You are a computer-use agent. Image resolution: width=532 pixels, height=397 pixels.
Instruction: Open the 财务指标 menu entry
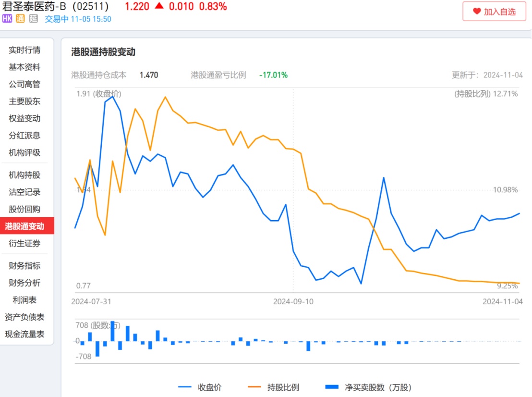pyautogui.click(x=24, y=266)
